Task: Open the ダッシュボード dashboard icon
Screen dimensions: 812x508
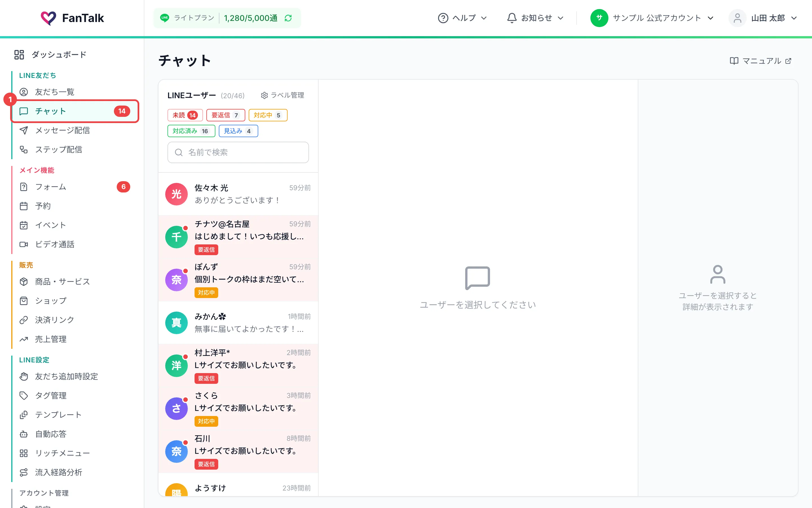Action: click(19, 55)
